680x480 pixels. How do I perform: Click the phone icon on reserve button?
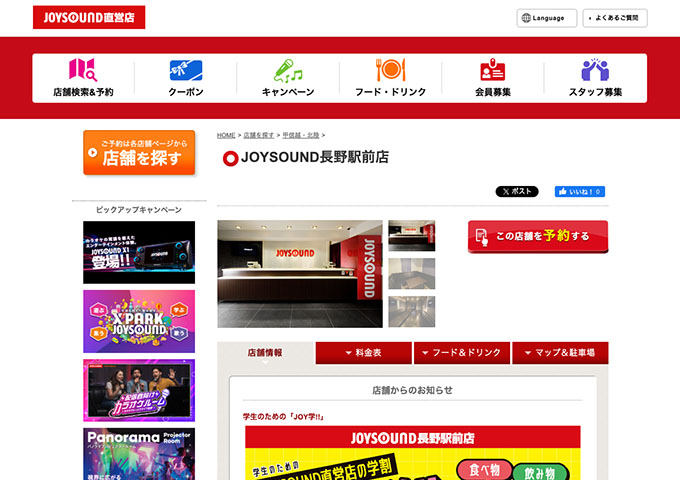(482, 237)
